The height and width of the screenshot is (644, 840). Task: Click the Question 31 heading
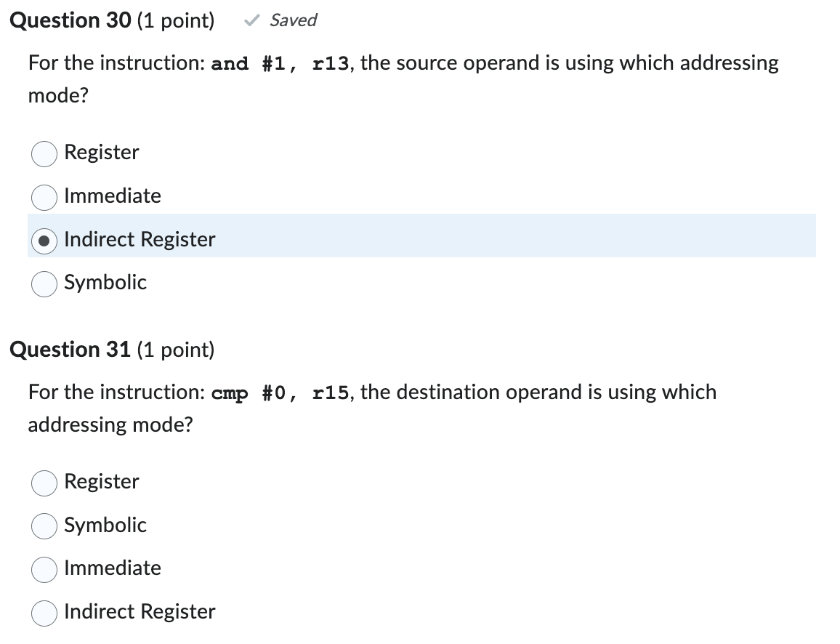pos(69,350)
